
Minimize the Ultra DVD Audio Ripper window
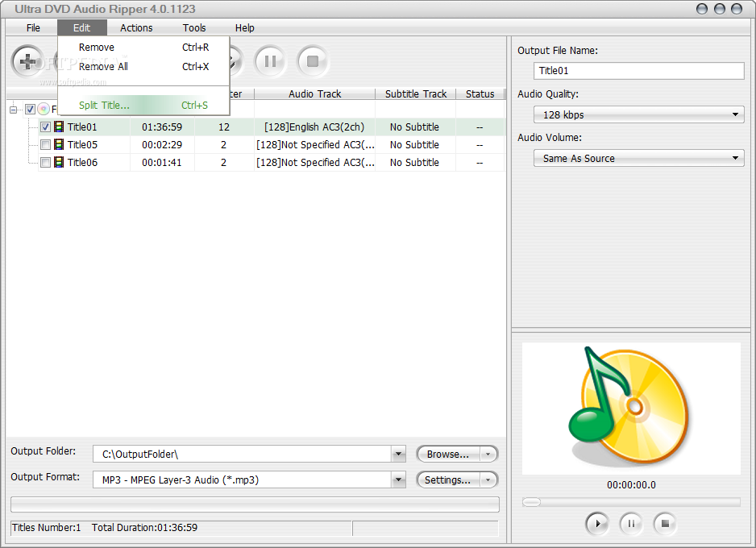point(702,9)
